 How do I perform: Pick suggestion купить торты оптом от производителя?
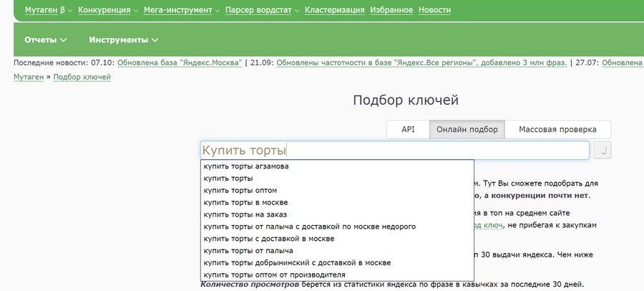tap(337, 274)
